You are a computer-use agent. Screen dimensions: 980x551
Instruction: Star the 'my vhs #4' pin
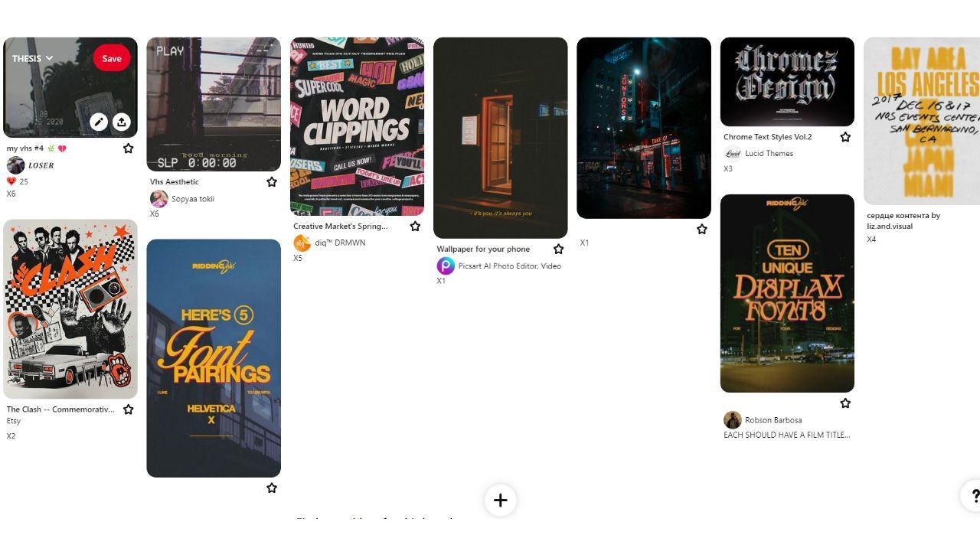(x=129, y=148)
